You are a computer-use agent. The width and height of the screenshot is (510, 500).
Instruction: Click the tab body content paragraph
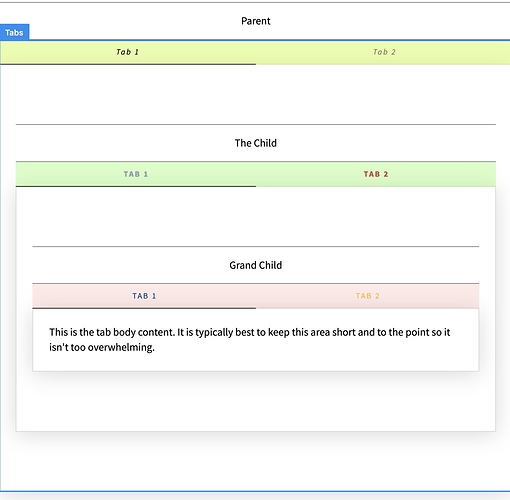pos(250,340)
